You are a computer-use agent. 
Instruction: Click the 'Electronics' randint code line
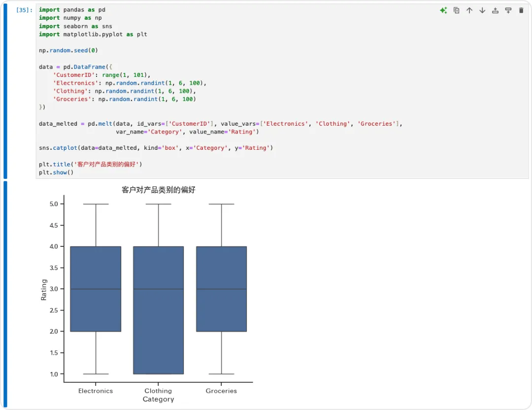point(130,83)
